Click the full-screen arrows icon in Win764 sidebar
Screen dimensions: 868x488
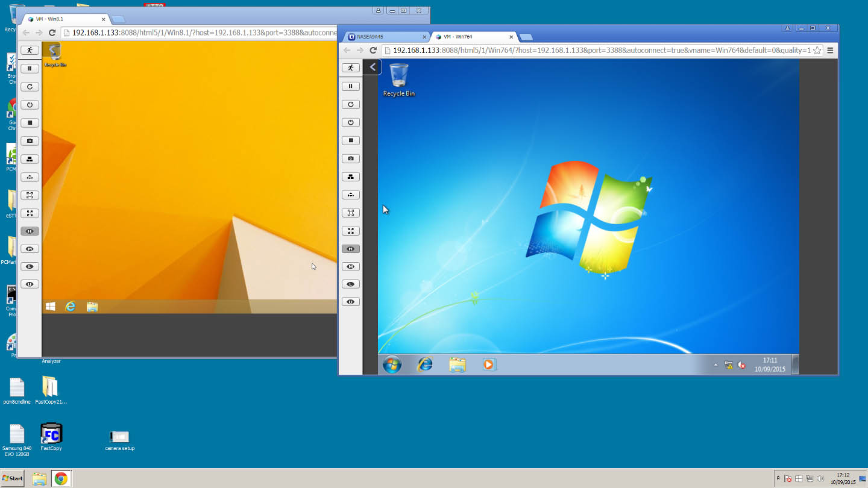(x=350, y=231)
